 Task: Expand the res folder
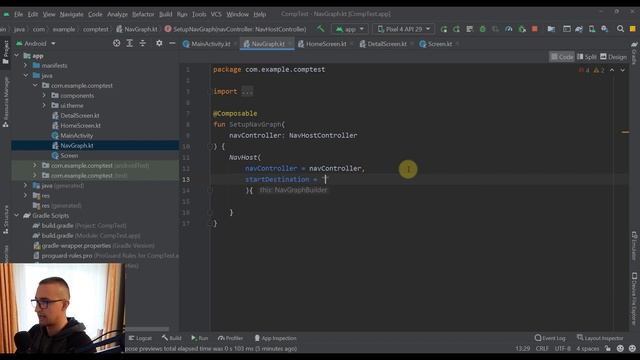[x=25, y=196]
